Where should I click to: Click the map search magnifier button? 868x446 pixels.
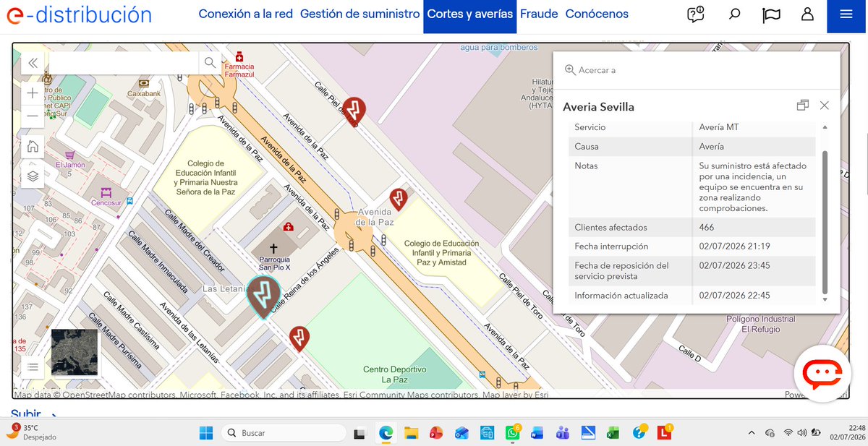tap(210, 63)
